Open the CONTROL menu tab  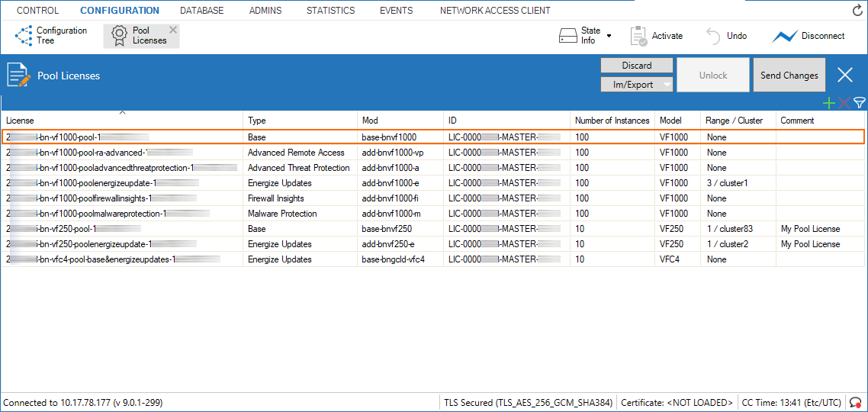coord(37,10)
